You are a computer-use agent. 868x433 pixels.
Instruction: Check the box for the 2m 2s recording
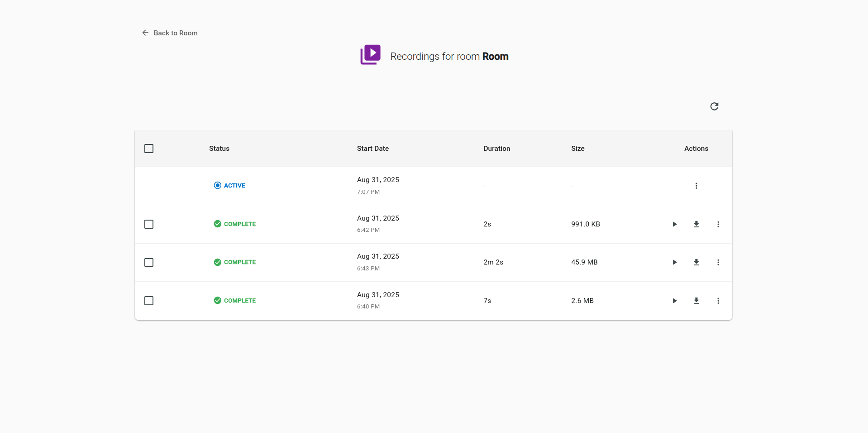[149, 263]
